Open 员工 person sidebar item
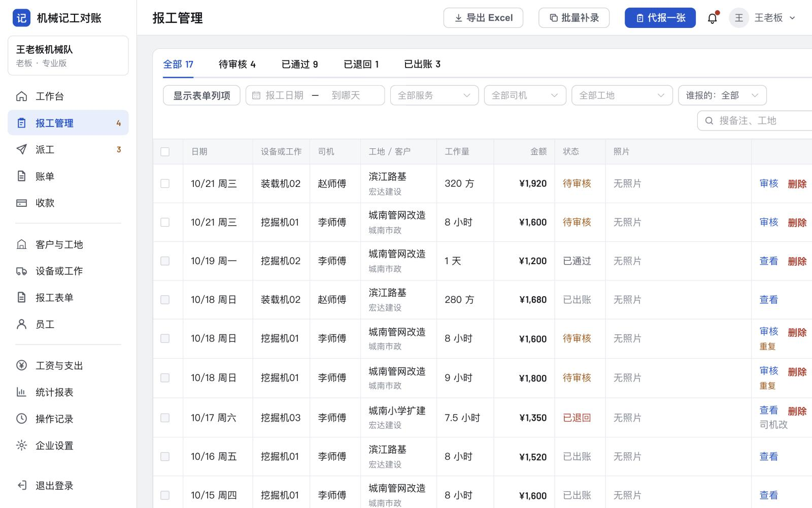812x508 pixels. (68, 324)
